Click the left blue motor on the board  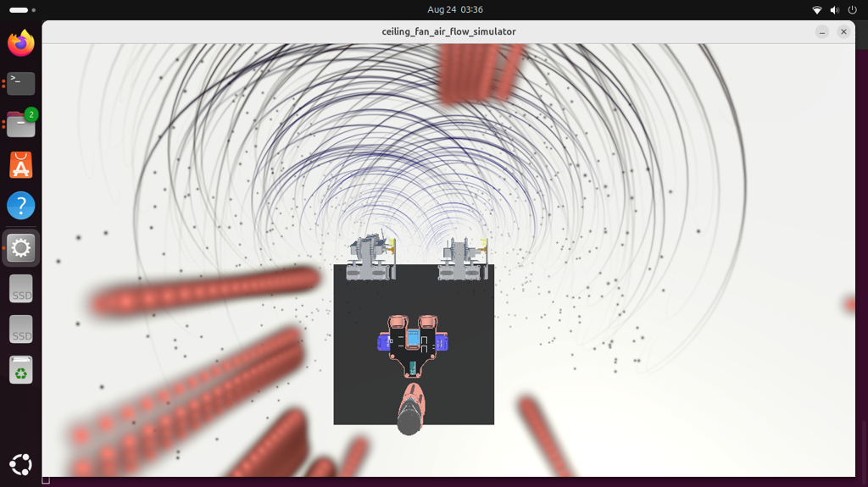[x=384, y=342]
